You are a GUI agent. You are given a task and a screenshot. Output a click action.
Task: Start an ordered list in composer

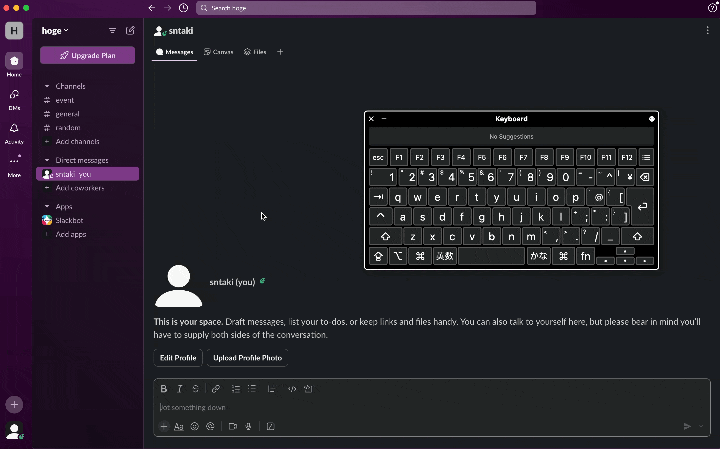[236, 389]
